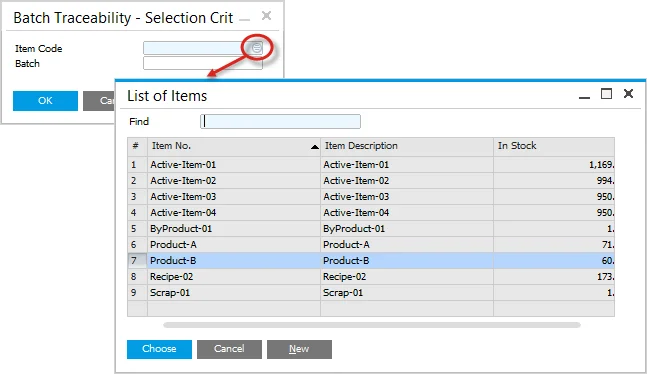This screenshot has height=374, width=647.
Task: Click Active-Item-01 in Item Description column
Action: [407, 165]
